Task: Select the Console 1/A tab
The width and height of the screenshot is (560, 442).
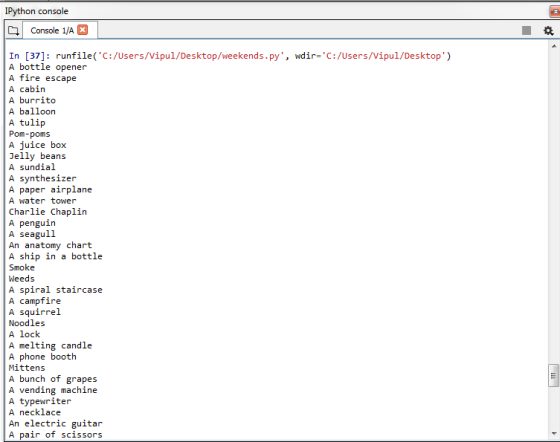Action: coord(60,30)
